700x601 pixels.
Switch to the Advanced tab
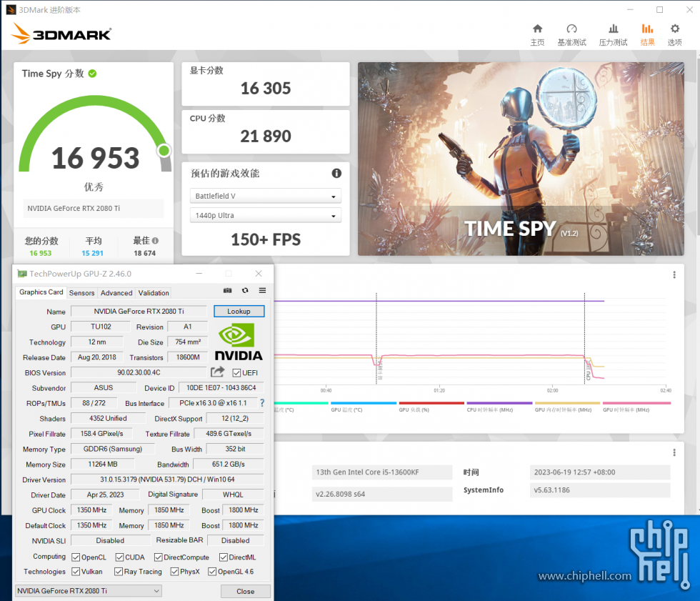(116, 293)
